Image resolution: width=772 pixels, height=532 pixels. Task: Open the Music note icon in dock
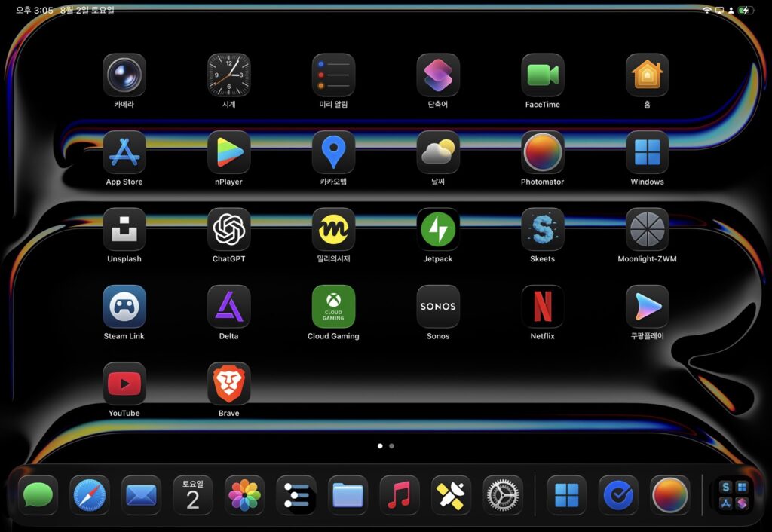click(400, 495)
